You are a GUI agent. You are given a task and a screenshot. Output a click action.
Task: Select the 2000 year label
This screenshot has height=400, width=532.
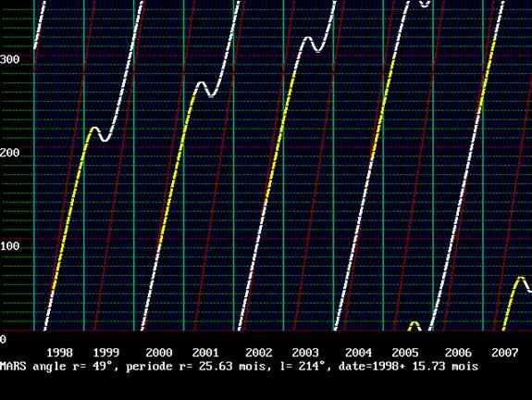pos(159,353)
